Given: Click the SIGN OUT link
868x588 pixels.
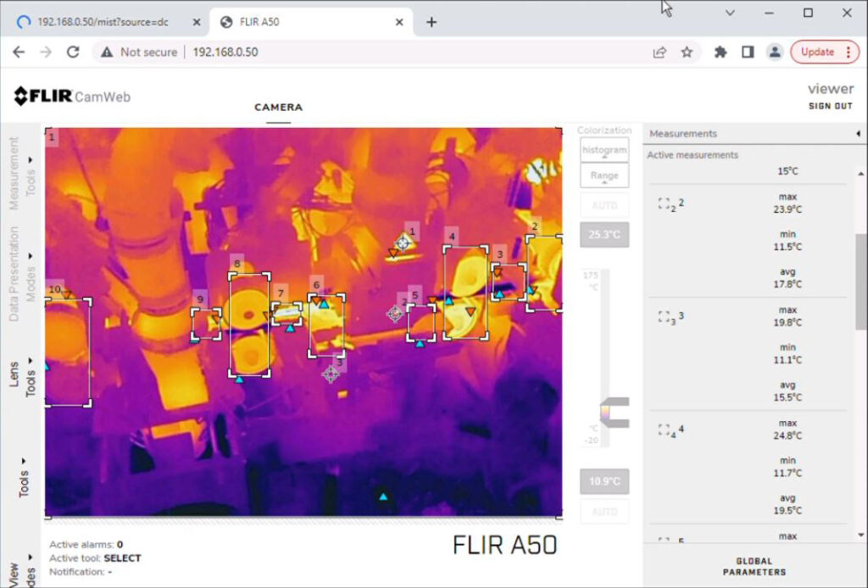Looking at the screenshot, I should tap(830, 106).
